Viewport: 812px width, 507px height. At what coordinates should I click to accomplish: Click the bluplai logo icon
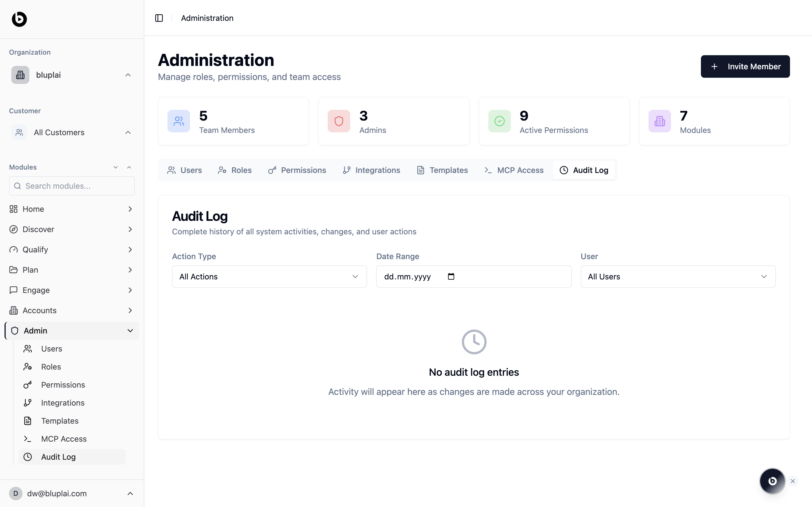click(19, 19)
